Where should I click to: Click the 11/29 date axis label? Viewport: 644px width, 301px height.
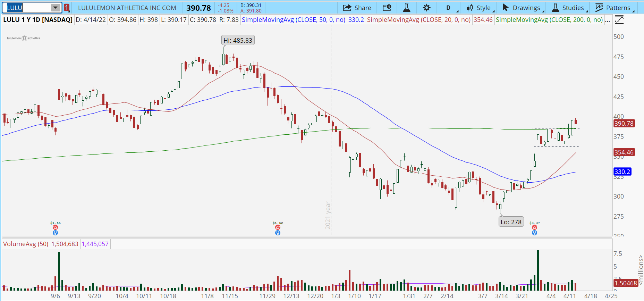click(x=267, y=296)
